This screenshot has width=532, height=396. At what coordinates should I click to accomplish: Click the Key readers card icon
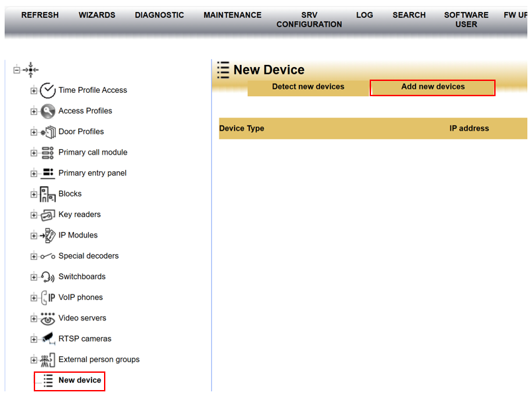tap(48, 215)
